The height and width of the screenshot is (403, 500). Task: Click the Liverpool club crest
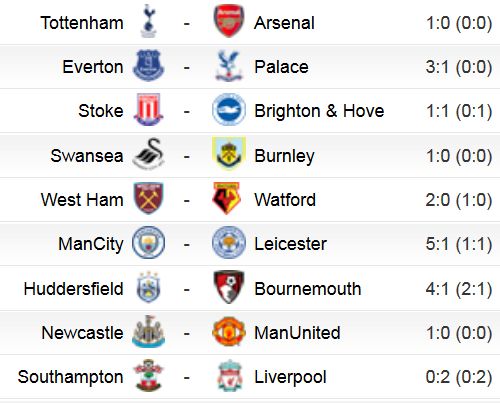(x=229, y=375)
